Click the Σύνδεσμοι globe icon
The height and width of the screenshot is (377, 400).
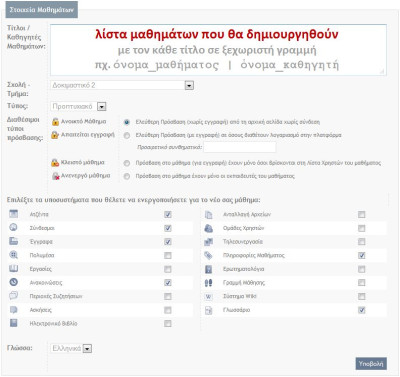click(x=13, y=228)
